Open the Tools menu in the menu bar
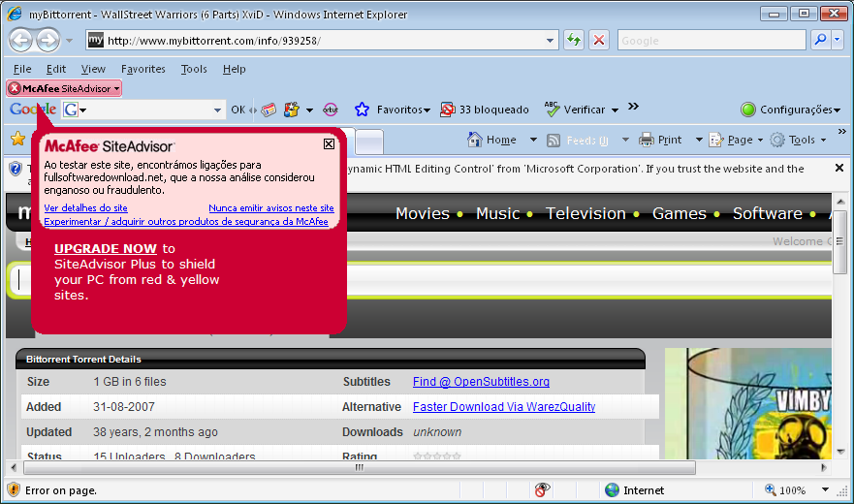 [x=194, y=69]
